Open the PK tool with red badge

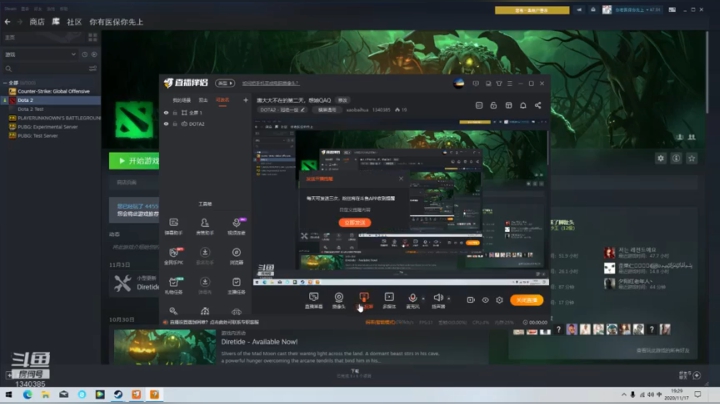pos(174,255)
